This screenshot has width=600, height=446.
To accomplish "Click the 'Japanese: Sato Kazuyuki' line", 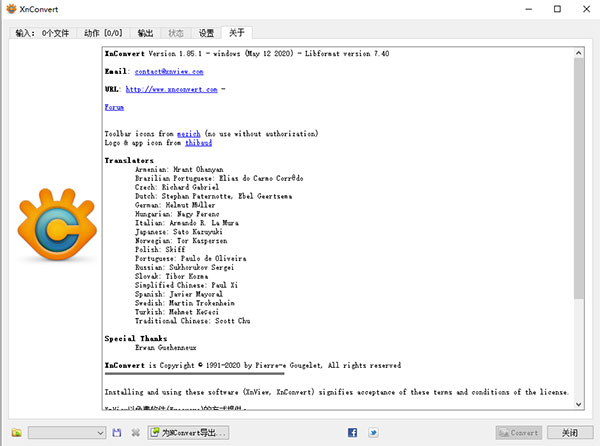I will pyautogui.click(x=178, y=232).
